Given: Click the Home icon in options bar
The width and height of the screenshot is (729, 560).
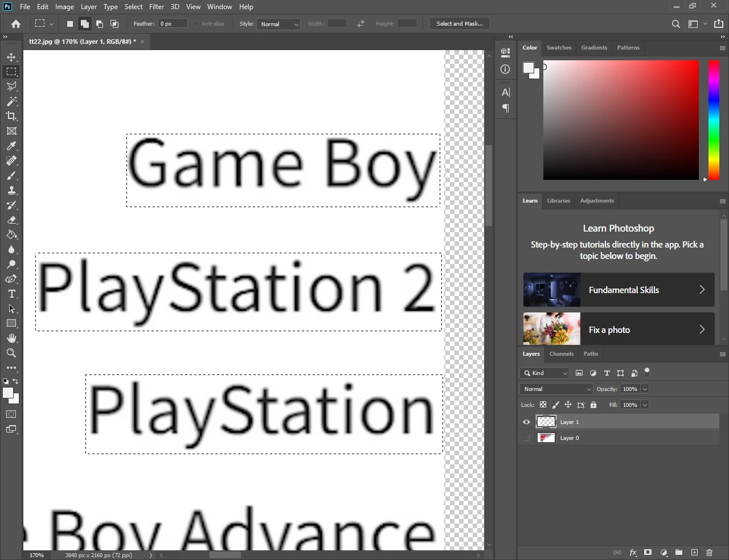Looking at the screenshot, I should (16, 24).
